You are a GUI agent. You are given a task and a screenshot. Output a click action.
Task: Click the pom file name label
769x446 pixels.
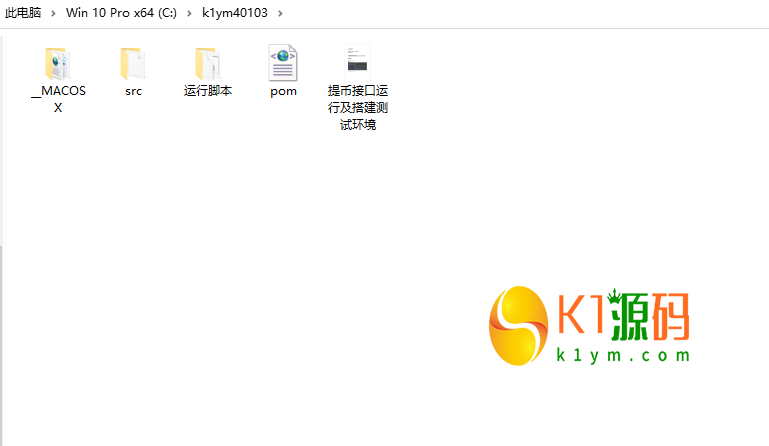point(283,92)
